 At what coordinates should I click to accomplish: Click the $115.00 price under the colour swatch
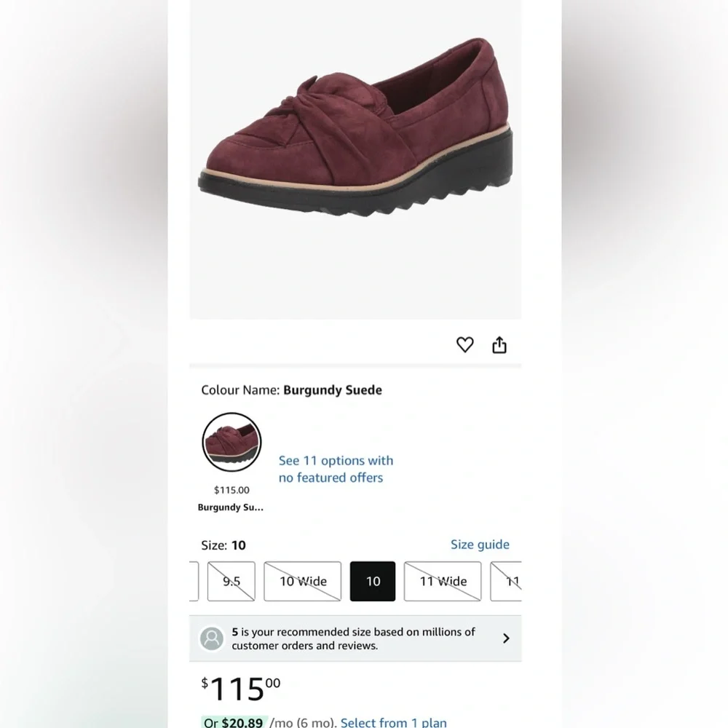pos(231,490)
